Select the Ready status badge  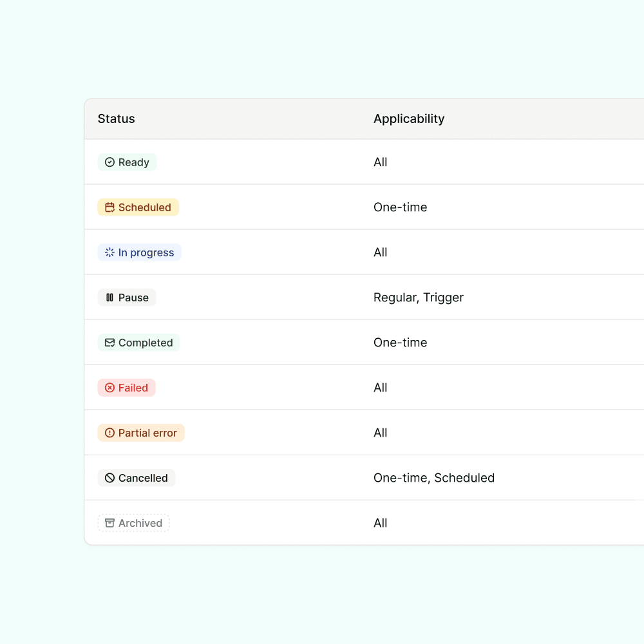pyautogui.click(x=127, y=162)
